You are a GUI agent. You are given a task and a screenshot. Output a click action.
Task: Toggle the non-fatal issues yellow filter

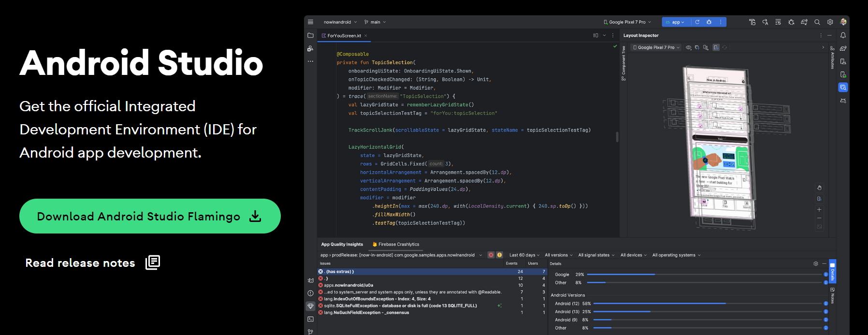pos(499,255)
